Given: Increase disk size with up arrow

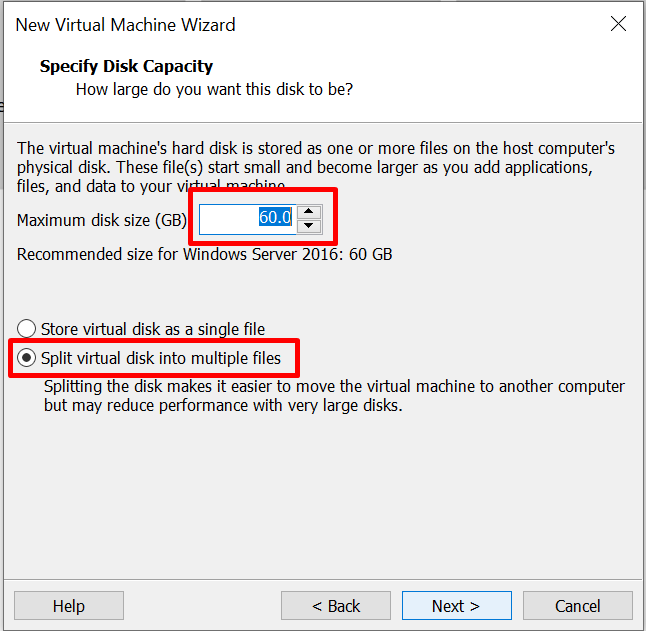Looking at the screenshot, I should (x=309, y=211).
